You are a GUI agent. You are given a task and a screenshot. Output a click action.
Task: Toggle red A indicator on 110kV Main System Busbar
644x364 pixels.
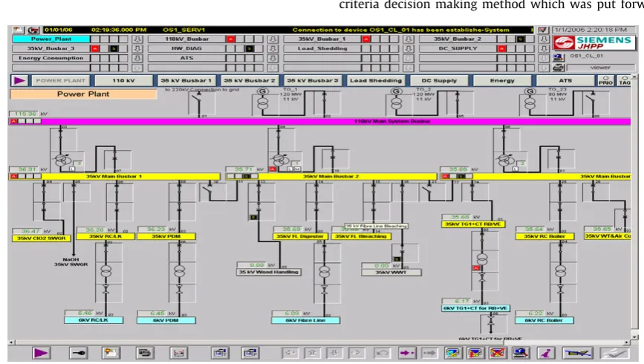click(x=13, y=121)
